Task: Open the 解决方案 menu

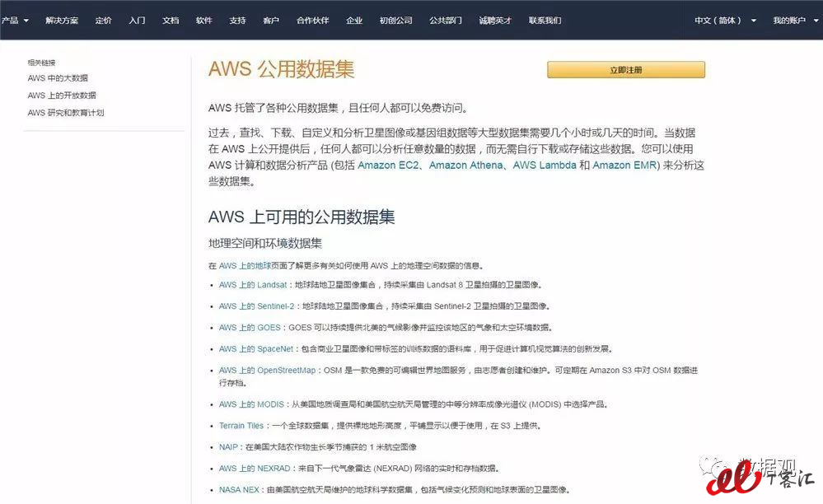Action: coord(62,21)
